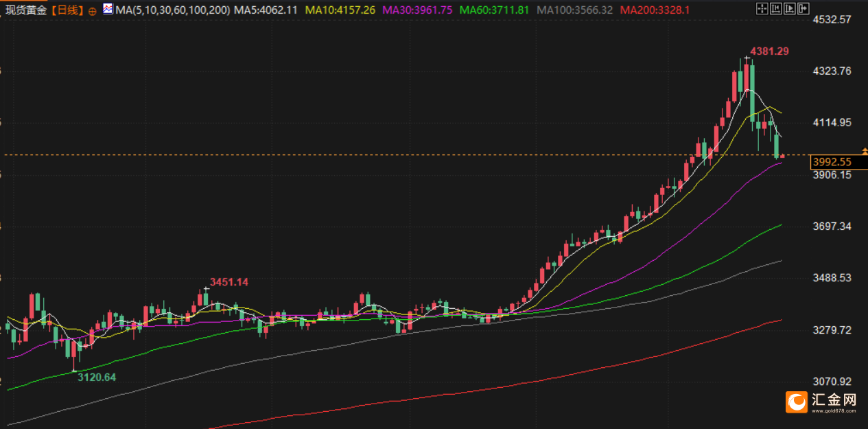Image resolution: width=868 pixels, height=429 pixels.
Task: Click the red MA200:3328.1 label
Action: point(654,10)
